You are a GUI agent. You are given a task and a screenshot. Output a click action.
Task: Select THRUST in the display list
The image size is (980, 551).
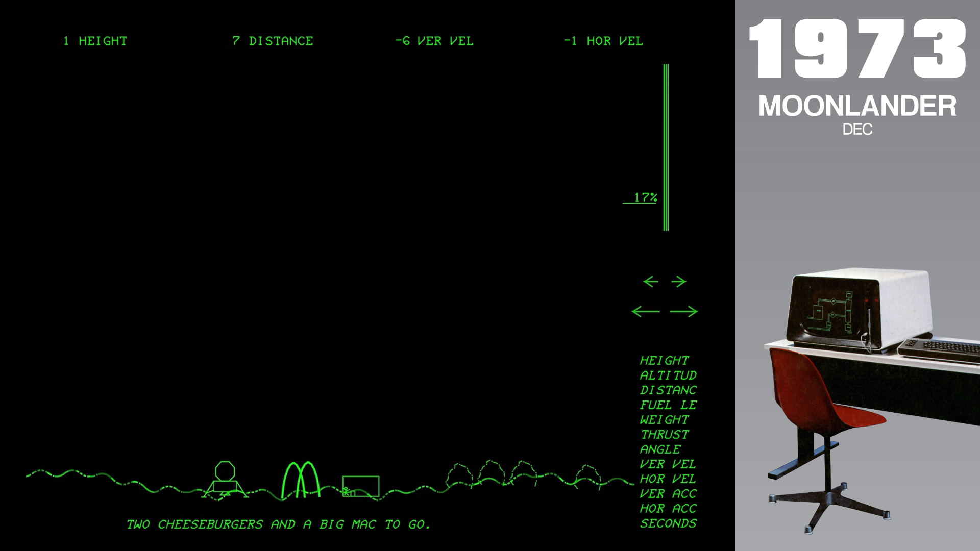click(664, 435)
